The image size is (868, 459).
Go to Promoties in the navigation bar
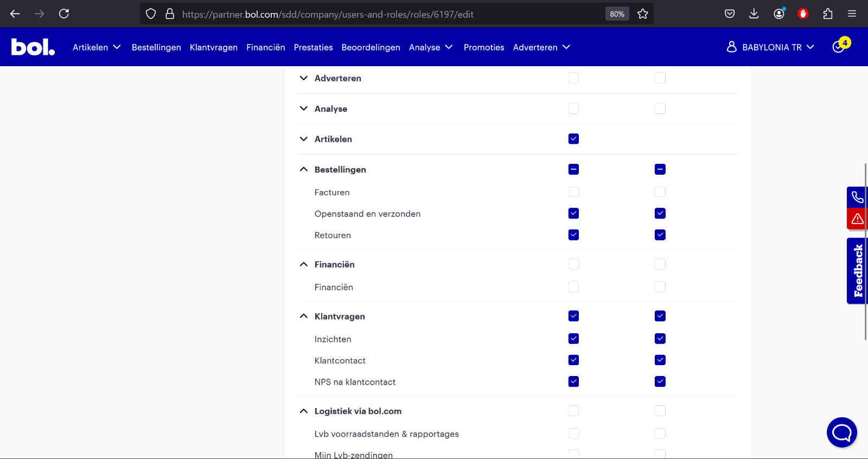[x=484, y=47]
